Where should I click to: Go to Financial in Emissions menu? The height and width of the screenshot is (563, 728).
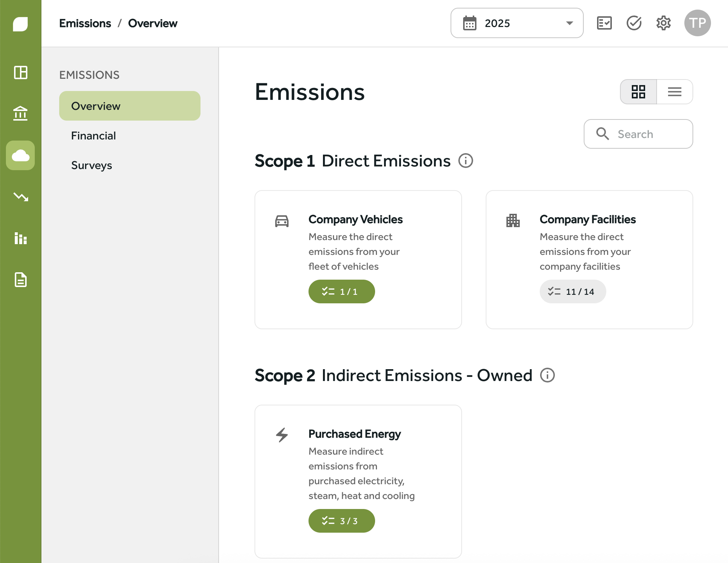94,136
